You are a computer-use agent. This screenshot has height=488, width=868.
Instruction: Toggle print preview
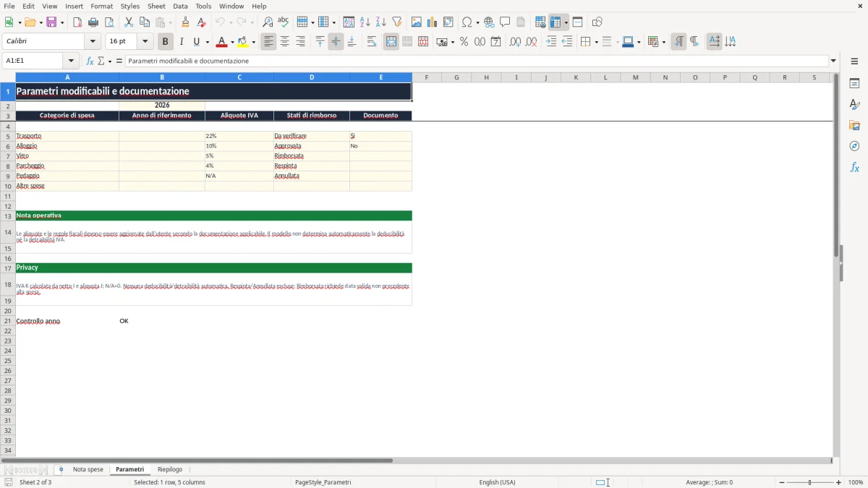point(109,22)
